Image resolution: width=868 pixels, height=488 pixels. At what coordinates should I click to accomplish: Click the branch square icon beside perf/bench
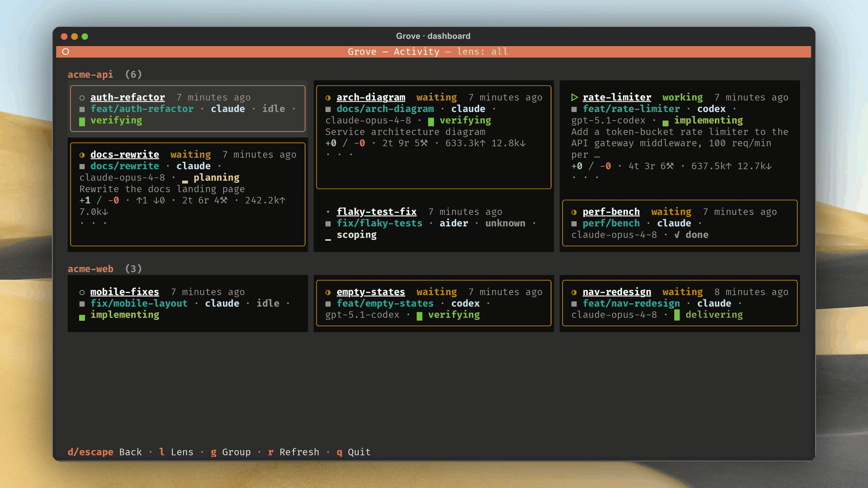574,224
